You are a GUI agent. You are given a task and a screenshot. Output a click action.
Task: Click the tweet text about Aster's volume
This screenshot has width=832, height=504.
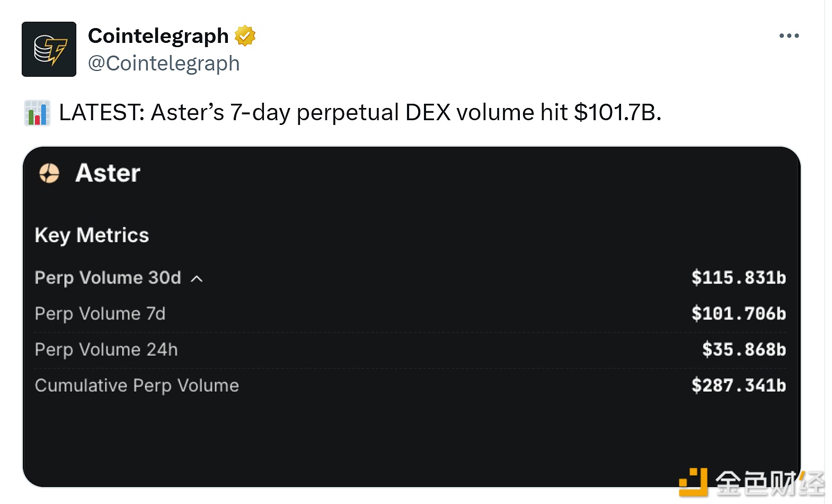[360, 113]
